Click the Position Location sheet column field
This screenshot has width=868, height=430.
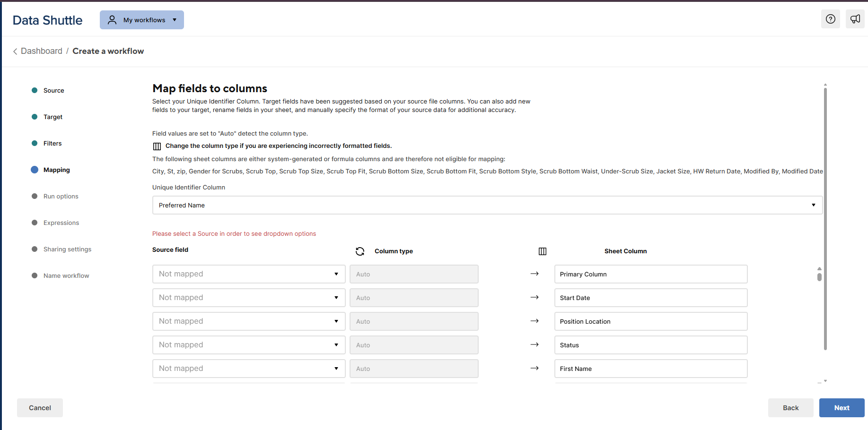click(651, 321)
